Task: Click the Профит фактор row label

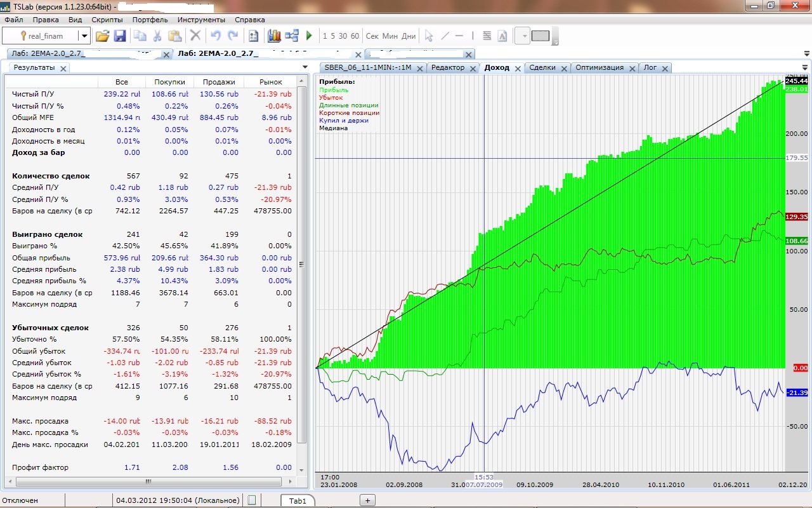Action: point(40,467)
